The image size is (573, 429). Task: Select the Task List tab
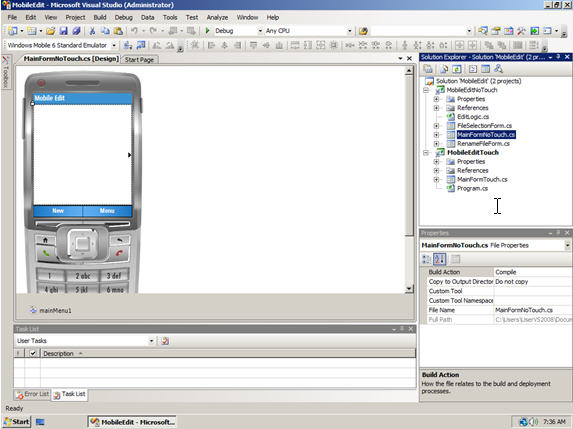[x=69, y=394]
